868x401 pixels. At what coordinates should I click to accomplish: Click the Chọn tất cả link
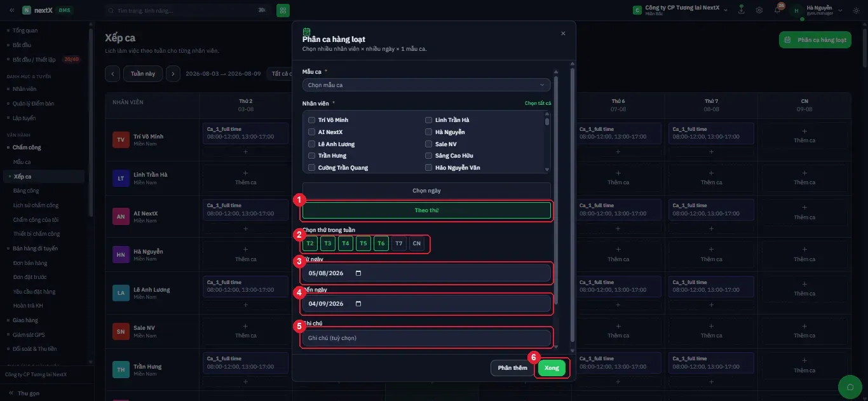pyautogui.click(x=538, y=103)
